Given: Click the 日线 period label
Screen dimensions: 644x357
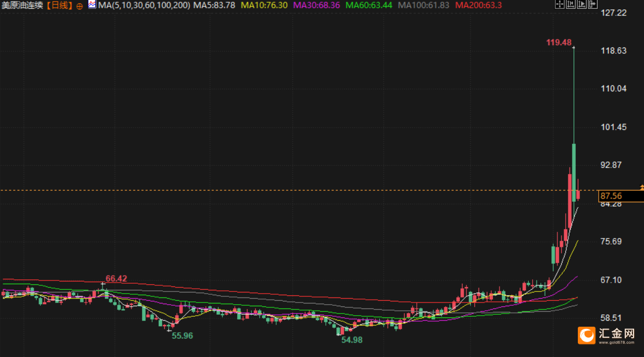Looking at the screenshot, I should point(60,6).
